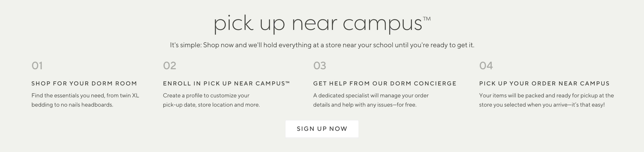The image size is (644, 152).
Task: Click 'pick-up date, store location and more' line
Action: coord(211,105)
